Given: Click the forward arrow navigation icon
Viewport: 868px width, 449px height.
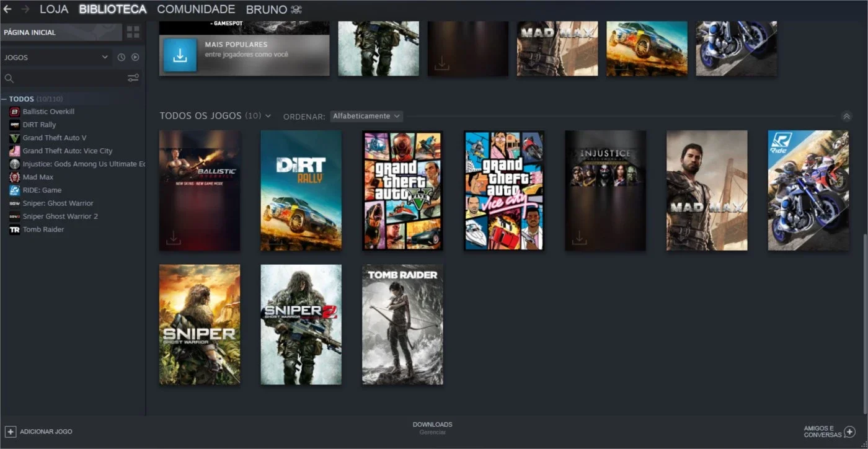Looking at the screenshot, I should (x=25, y=9).
